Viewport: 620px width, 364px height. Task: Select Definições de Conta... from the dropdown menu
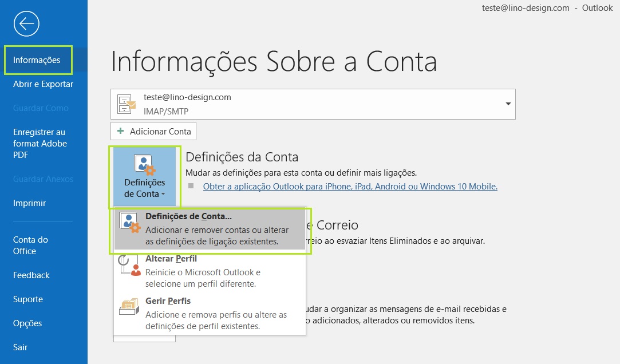pos(210,229)
